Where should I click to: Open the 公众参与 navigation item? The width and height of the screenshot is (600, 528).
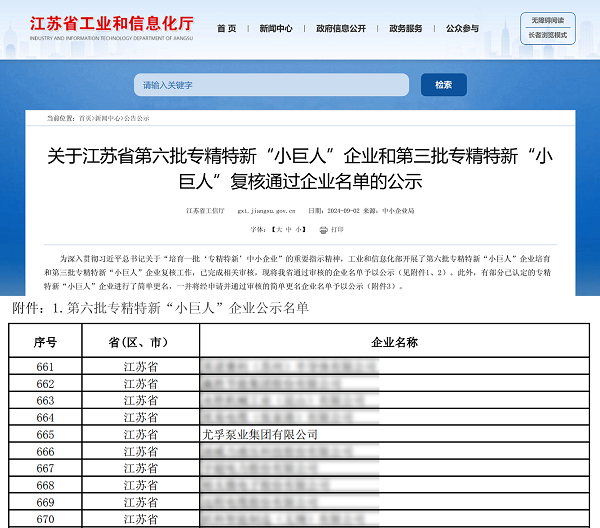462,28
